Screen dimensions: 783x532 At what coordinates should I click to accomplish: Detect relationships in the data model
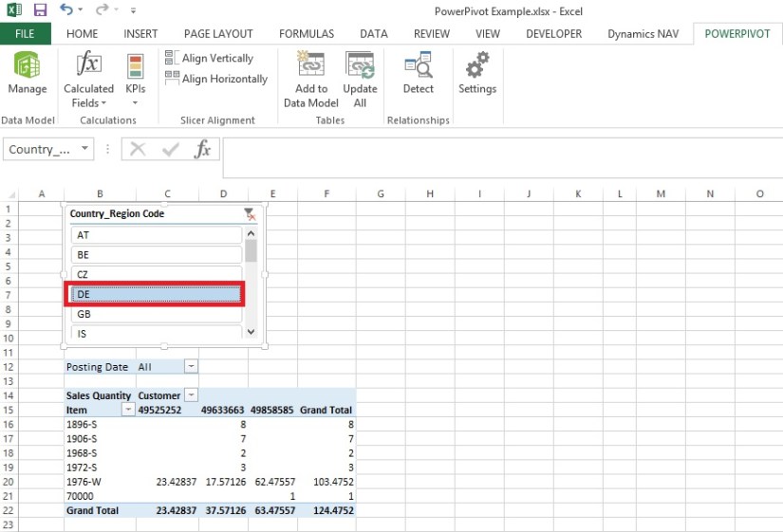pyautogui.click(x=418, y=73)
